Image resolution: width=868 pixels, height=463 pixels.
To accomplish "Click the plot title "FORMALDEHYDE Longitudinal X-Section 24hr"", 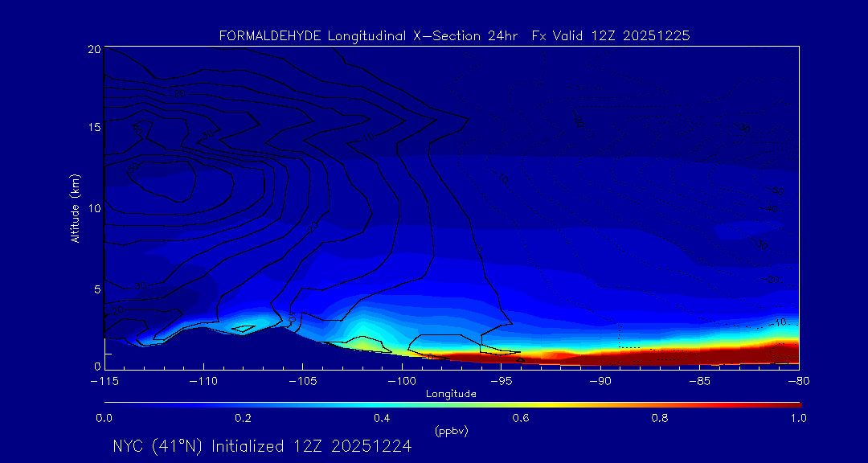I will 369,36.
